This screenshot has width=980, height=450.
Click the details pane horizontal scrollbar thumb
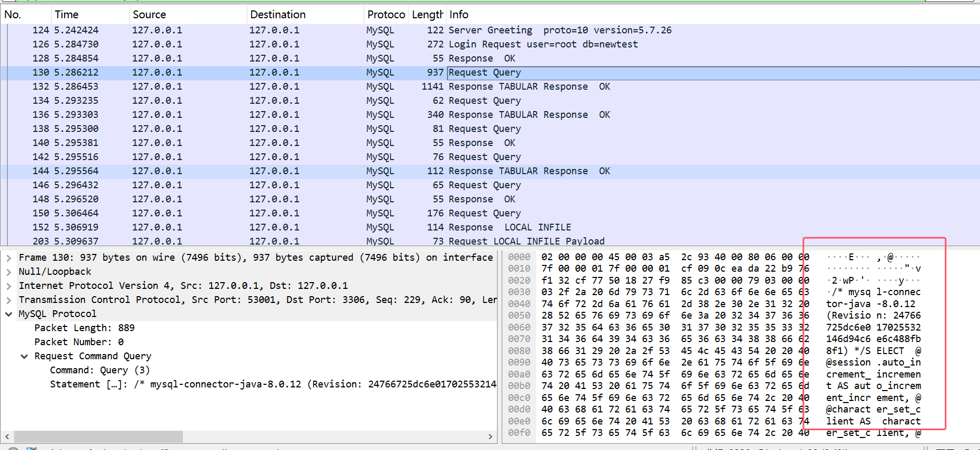point(98,436)
